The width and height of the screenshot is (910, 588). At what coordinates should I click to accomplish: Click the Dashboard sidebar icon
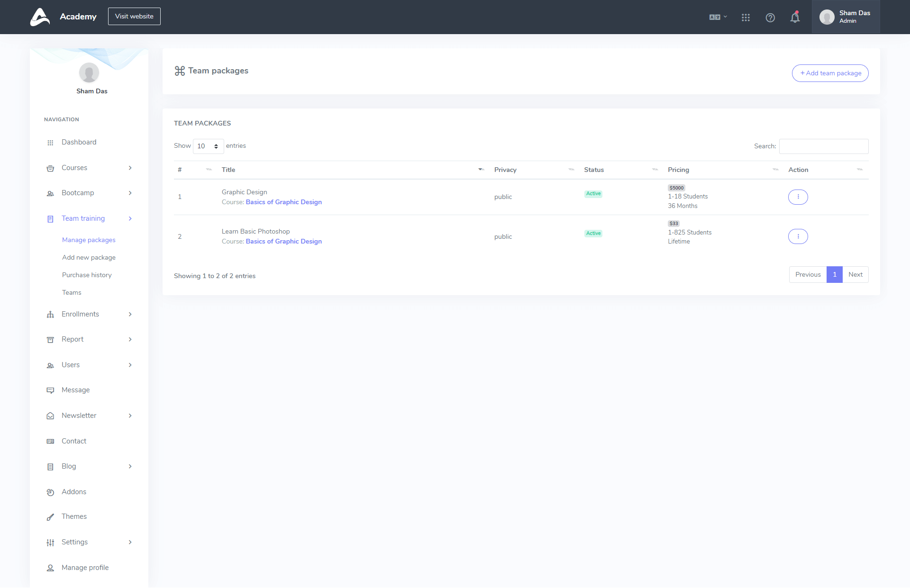click(x=50, y=143)
